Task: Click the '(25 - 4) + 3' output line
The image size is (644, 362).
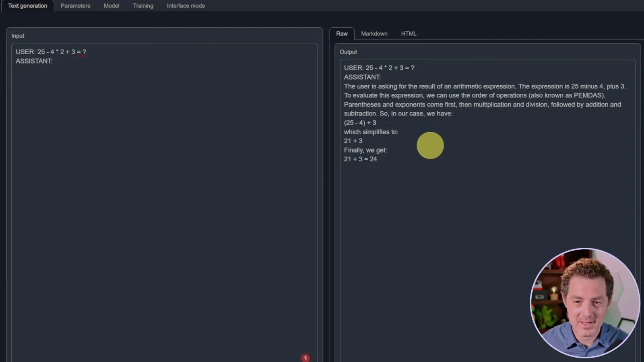Action: tap(360, 123)
